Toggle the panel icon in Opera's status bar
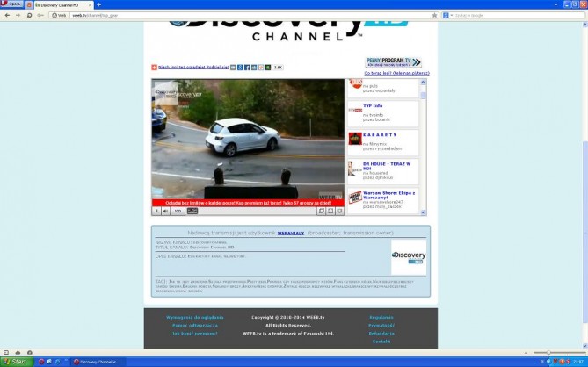The image size is (588, 367). click(x=5, y=353)
